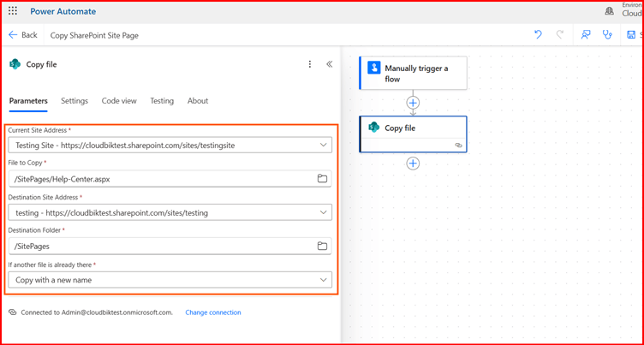Click the manual trigger icon on the canvas
Image resolution: width=644 pixels, height=345 pixels.
click(x=374, y=68)
